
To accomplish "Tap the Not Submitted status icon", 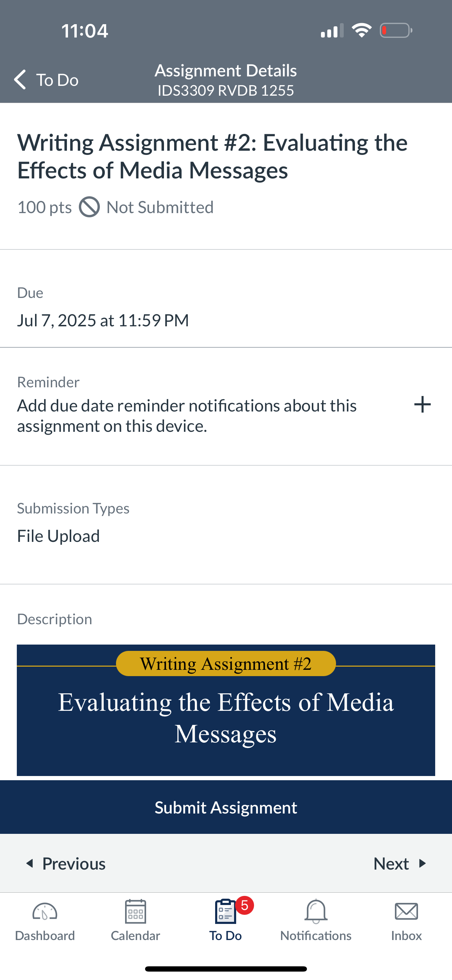I will click(89, 207).
